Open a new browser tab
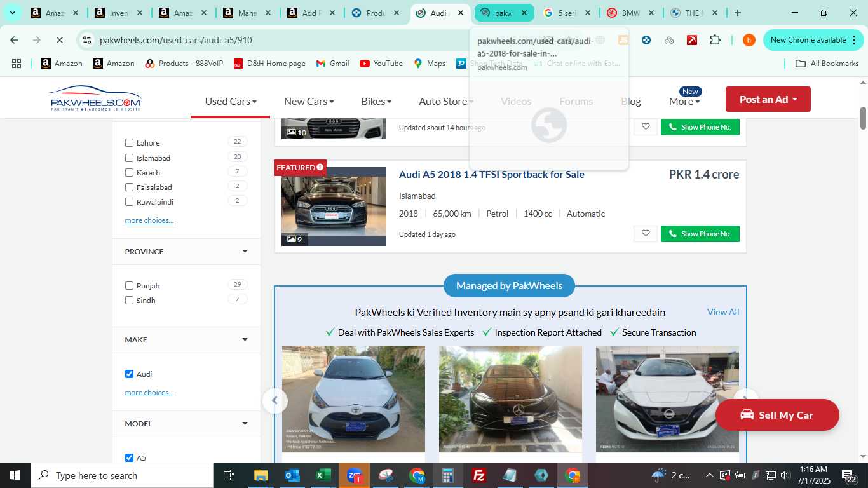Image resolution: width=868 pixels, height=488 pixels. [738, 13]
